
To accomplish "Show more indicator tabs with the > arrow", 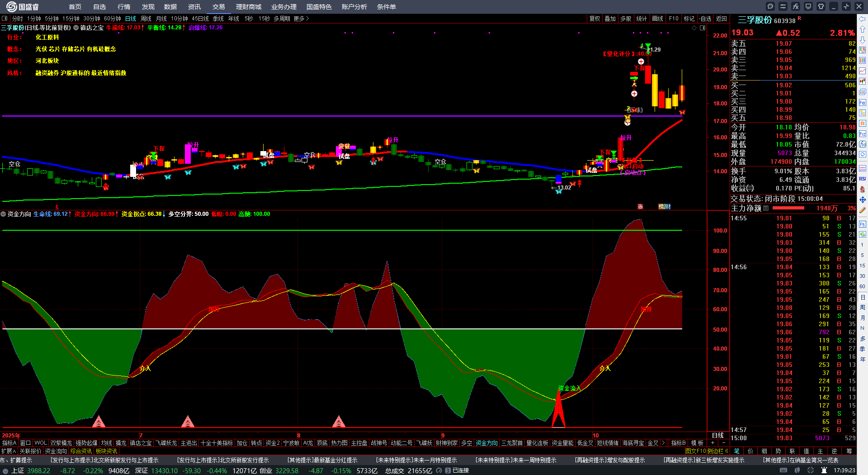I will 663,443.
